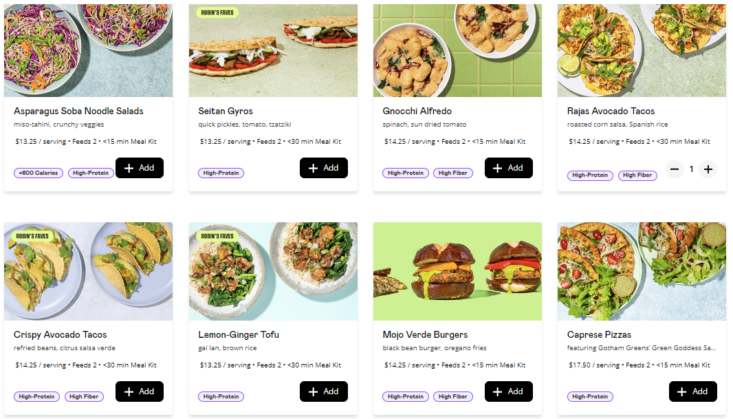Select High Fiber tag on Gnocchi Alfredo
The width and height of the screenshot is (733, 419).
point(453,173)
